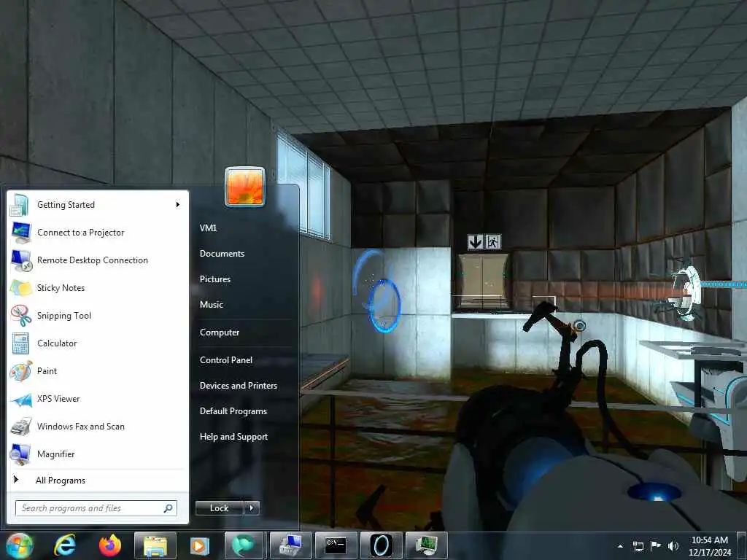This screenshot has width=747, height=560.
Task: Open Control Panel
Action: click(226, 360)
